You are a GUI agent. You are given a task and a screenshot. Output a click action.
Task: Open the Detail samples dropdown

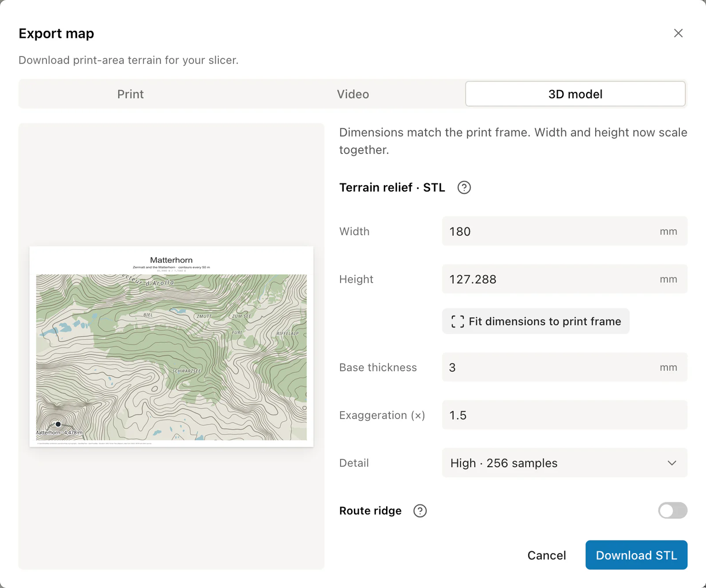coord(565,463)
